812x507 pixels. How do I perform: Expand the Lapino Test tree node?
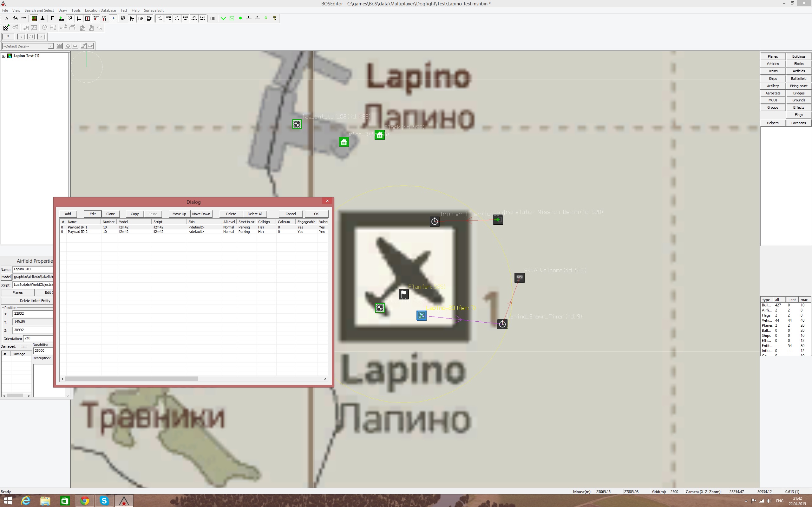pyautogui.click(x=4, y=56)
